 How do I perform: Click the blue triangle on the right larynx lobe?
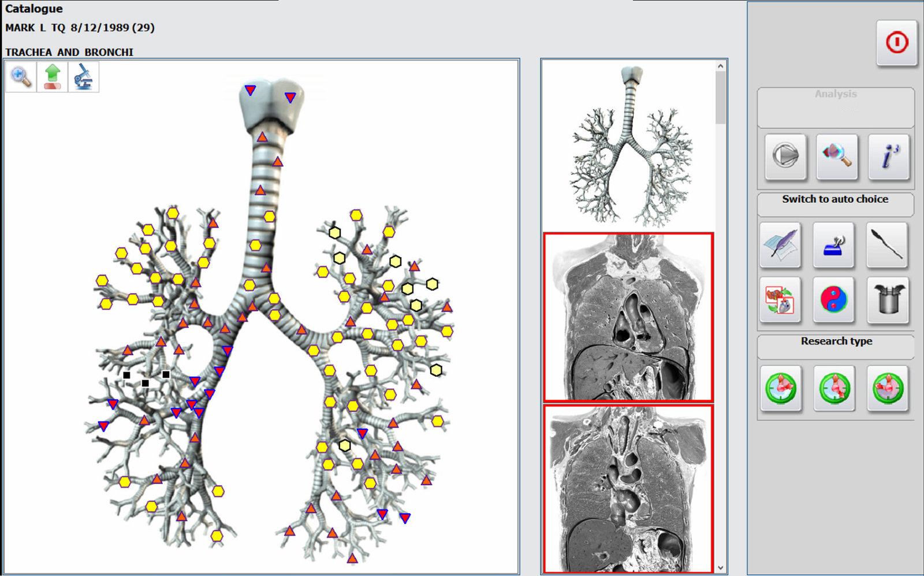tap(290, 98)
